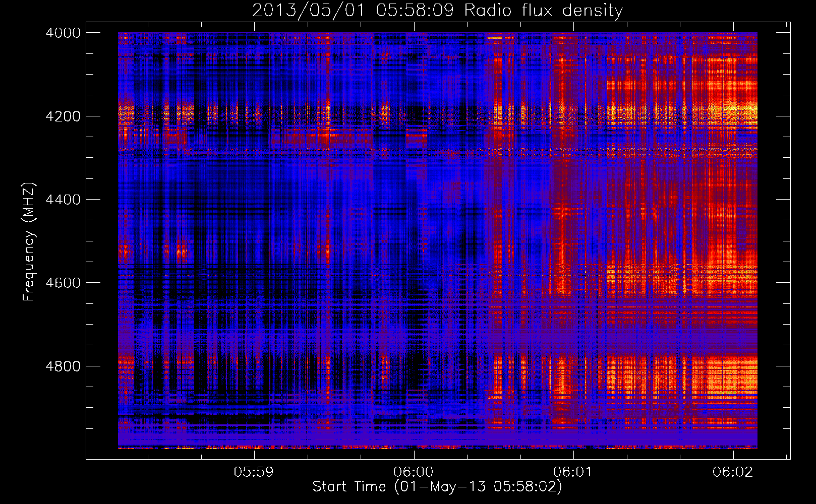The image size is (816, 504).
Task: Click the "Start Time (01-May-13 05:58:02)" axis title
Action: click(x=437, y=487)
